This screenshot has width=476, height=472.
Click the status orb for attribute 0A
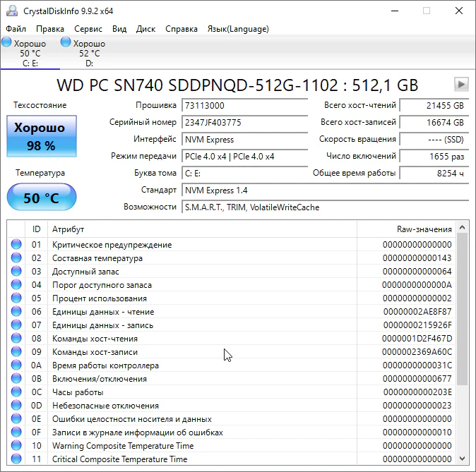coord(16,365)
